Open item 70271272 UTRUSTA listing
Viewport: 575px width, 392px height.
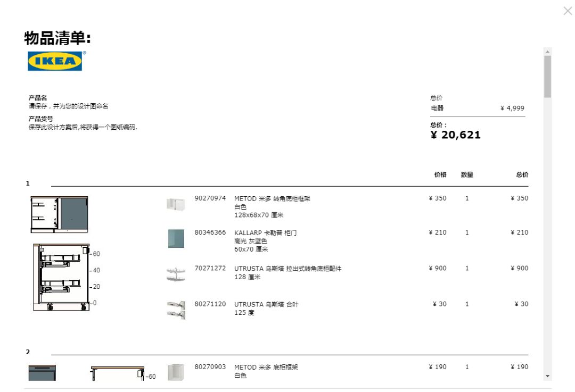pyautogui.click(x=211, y=268)
